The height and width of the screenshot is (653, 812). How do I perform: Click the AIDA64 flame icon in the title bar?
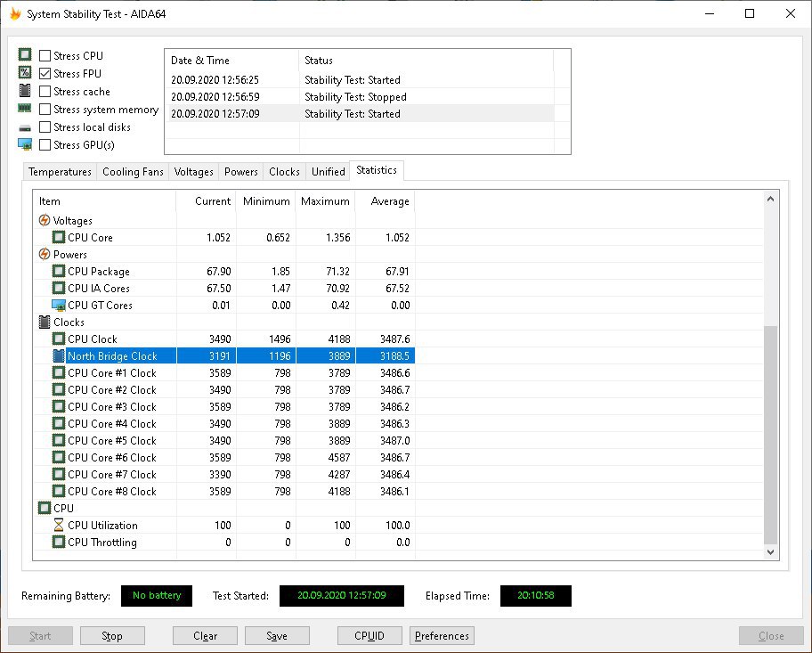tap(15, 13)
